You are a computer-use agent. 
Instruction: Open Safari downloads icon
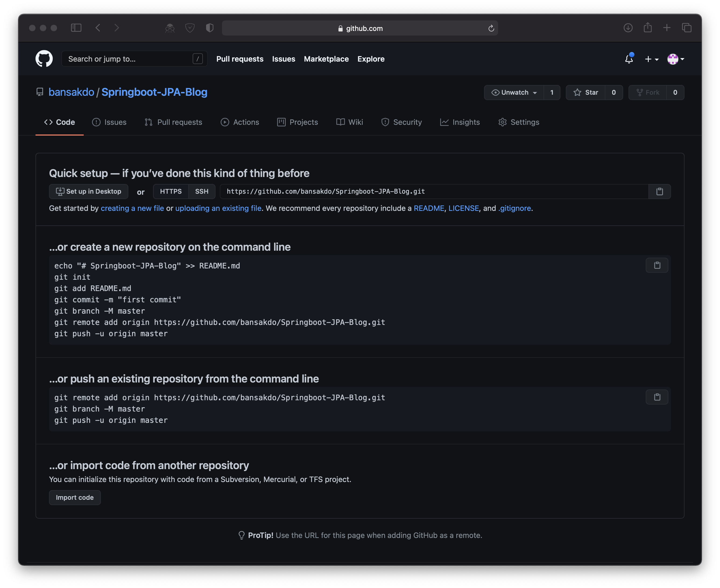pos(628,28)
